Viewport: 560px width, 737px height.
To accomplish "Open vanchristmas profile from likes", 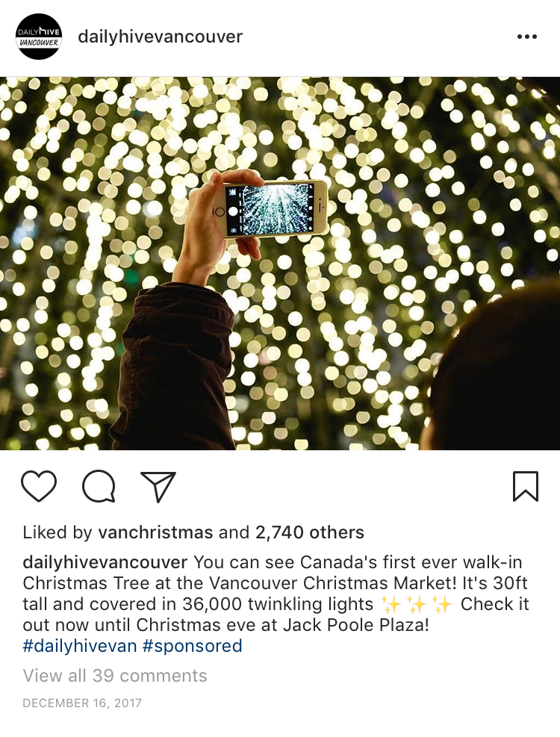I will point(155,532).
